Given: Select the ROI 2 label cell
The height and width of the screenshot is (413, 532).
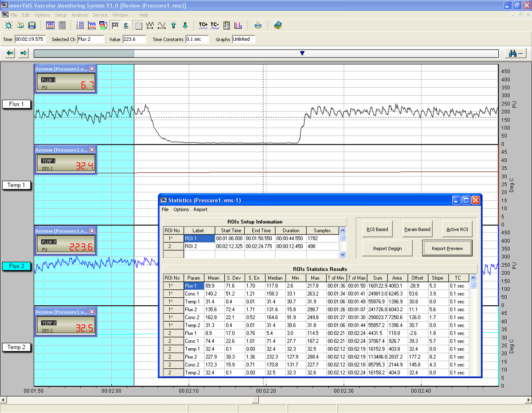Looking at the screenshot, I should click(x=199, y=246).
